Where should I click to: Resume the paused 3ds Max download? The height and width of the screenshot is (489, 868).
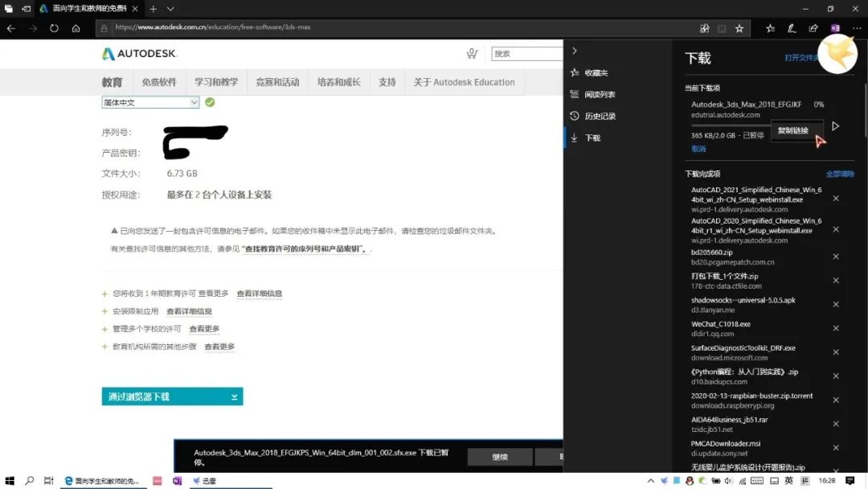[x=835, y=126]
